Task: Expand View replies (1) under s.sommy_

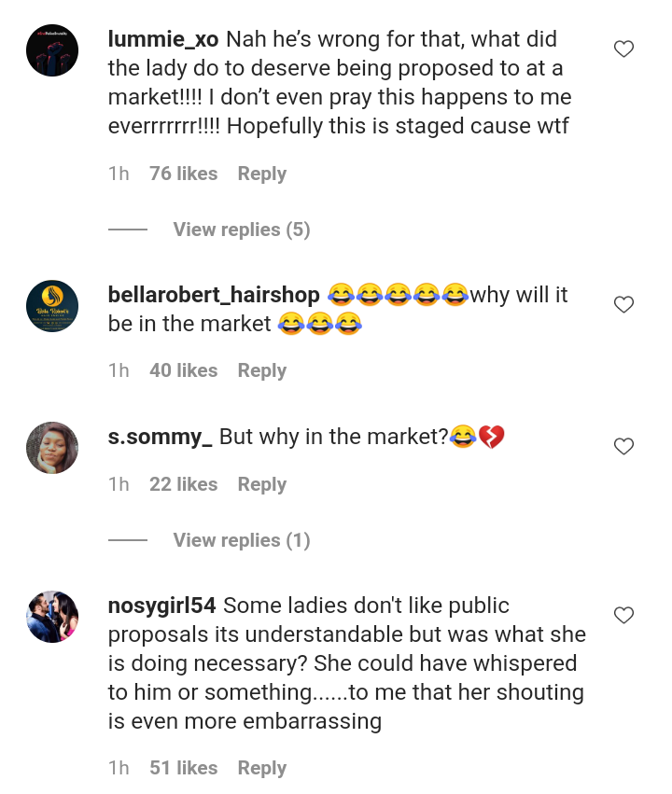Action: 241,540
